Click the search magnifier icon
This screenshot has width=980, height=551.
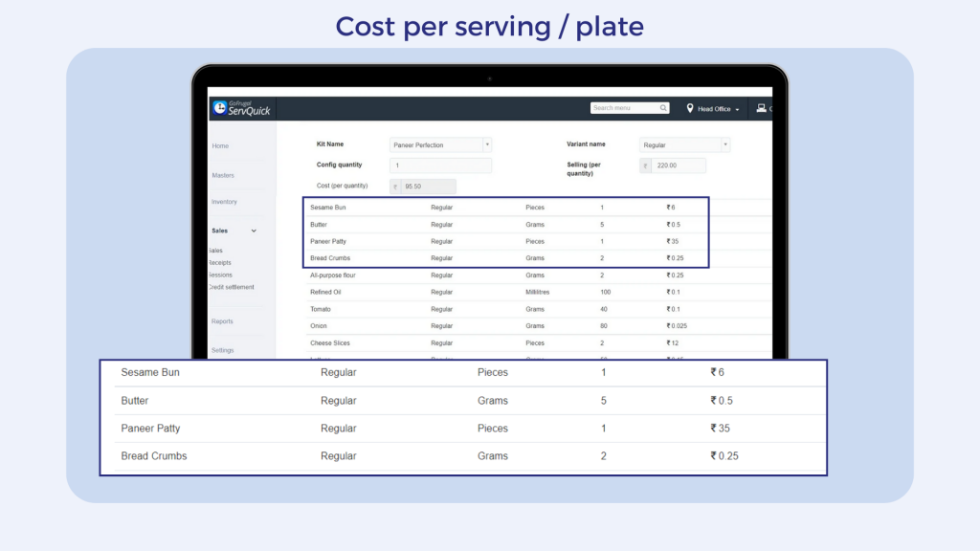click(663, 107)
